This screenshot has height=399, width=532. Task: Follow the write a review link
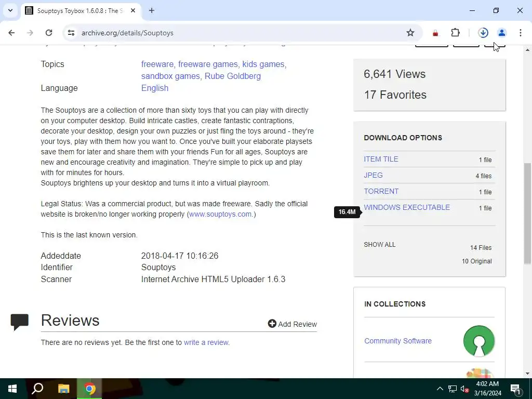pos(206,342)
